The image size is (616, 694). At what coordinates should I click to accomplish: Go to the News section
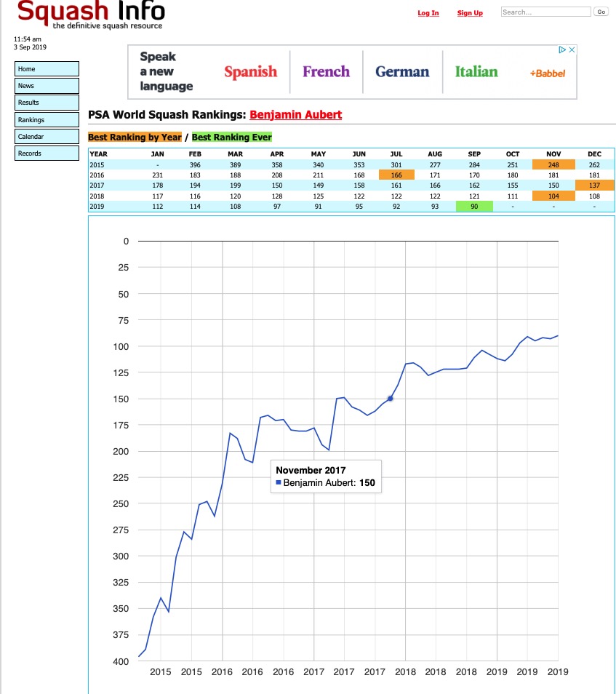(47, 86)
